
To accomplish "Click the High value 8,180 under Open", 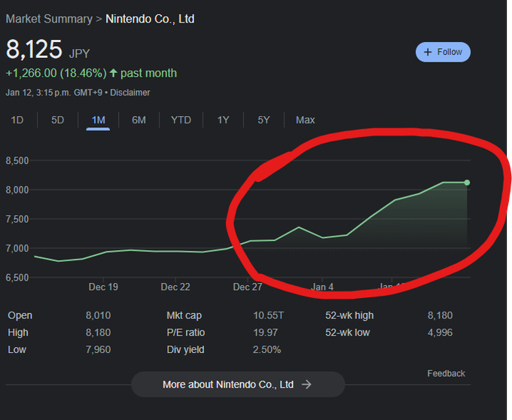I will coord(99,333).
